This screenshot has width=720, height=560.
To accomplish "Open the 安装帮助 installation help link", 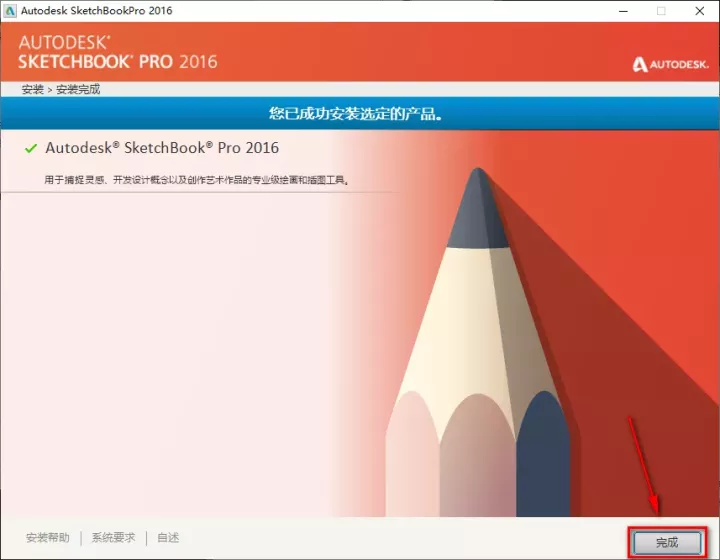I will [48, 538].
